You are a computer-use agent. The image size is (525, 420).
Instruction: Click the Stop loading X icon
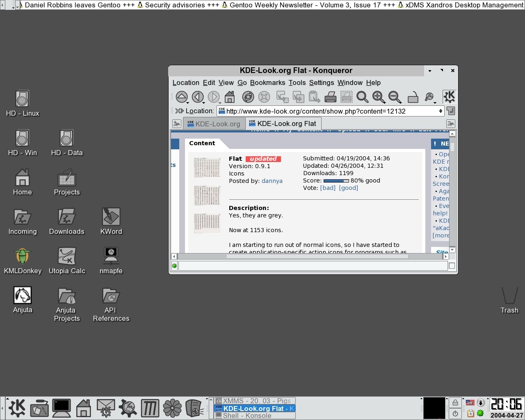[264, 97]
